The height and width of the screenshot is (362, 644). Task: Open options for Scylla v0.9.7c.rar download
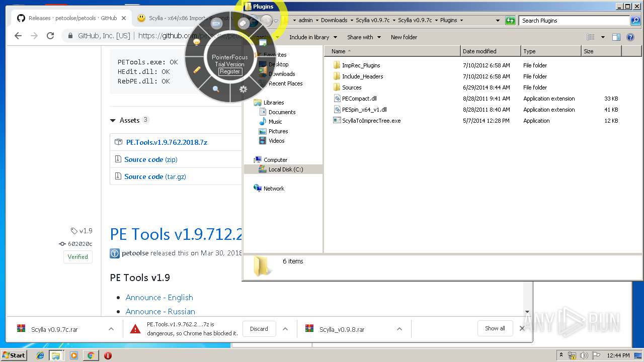click(111, 329)
